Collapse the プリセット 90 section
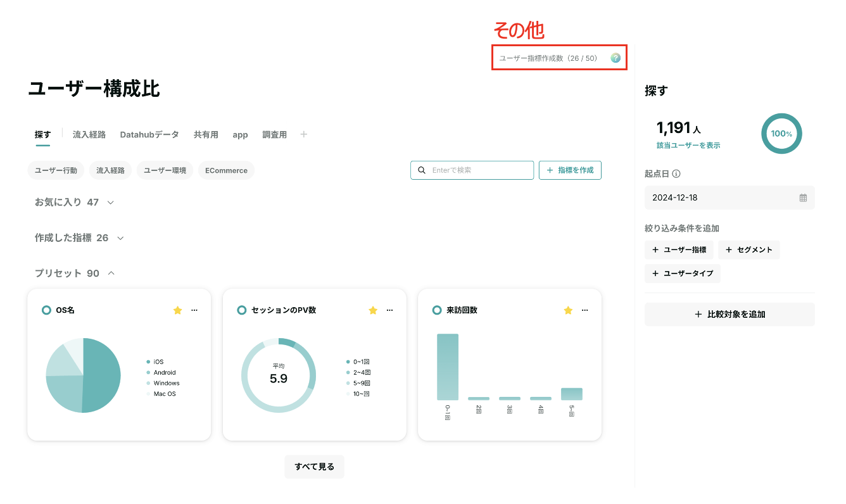The width and height of the screenshot is (846, 504). pyautogui.click(x=75, y=273)
